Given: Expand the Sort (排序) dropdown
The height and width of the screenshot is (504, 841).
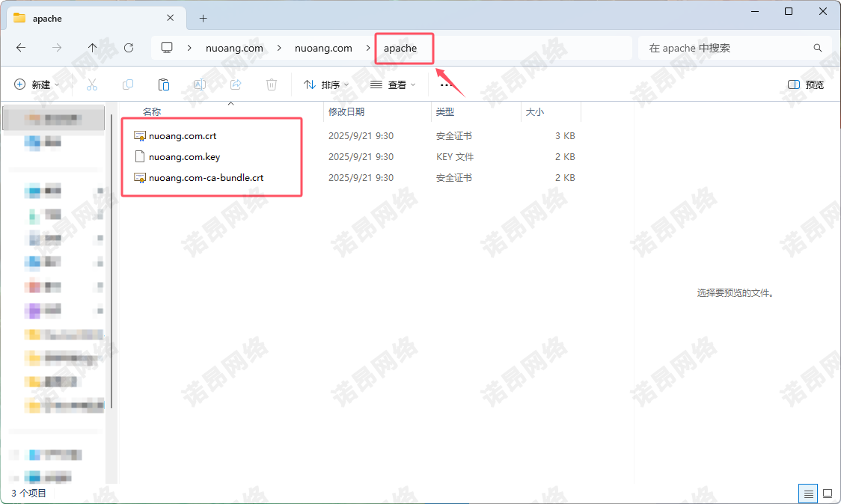Looking at the screenshot, I should 326,85.
